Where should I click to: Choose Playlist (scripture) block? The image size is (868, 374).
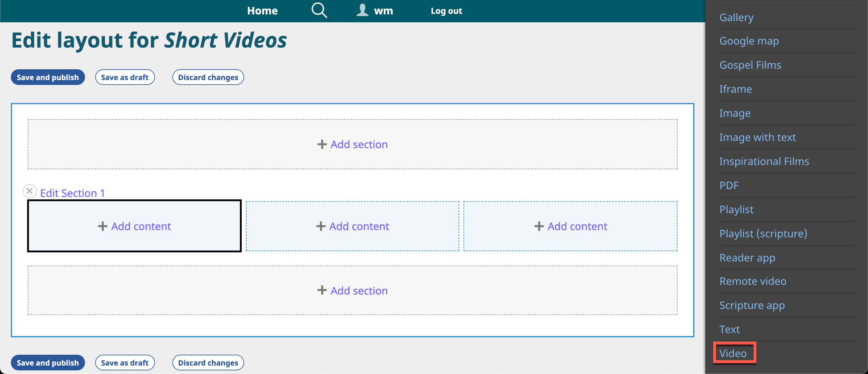pos(763,233)
